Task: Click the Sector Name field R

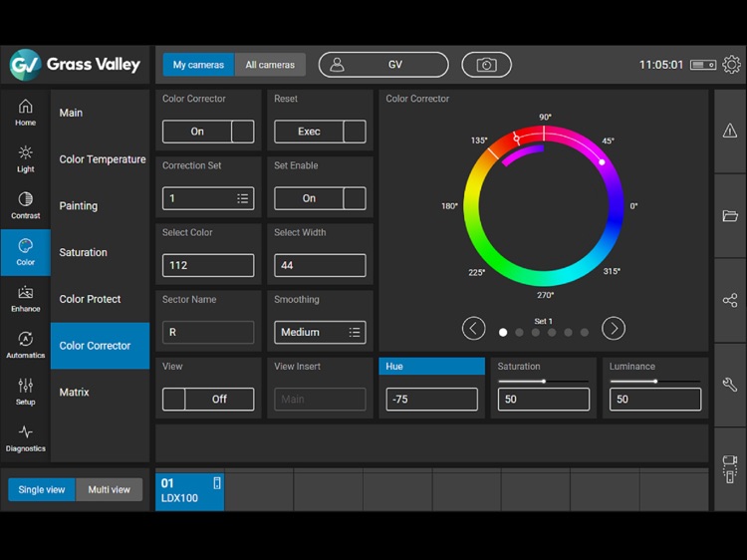Action: coord(208,332)
